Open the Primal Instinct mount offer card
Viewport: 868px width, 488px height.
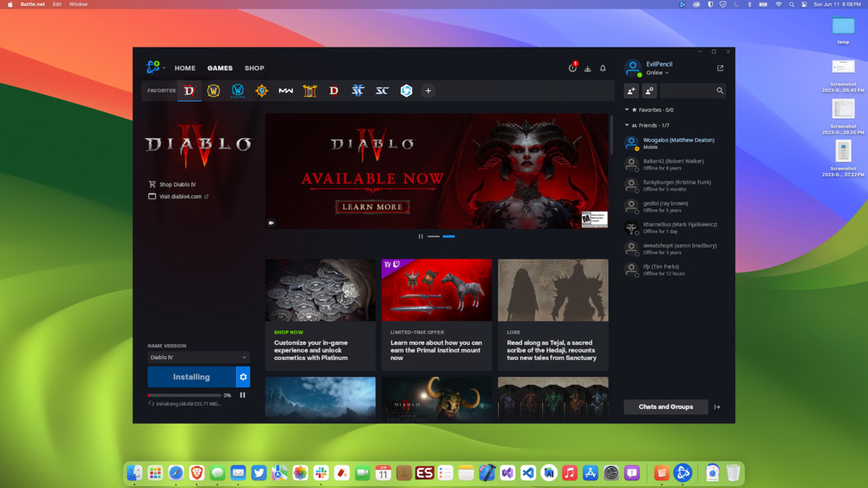(x=436, y=314)
